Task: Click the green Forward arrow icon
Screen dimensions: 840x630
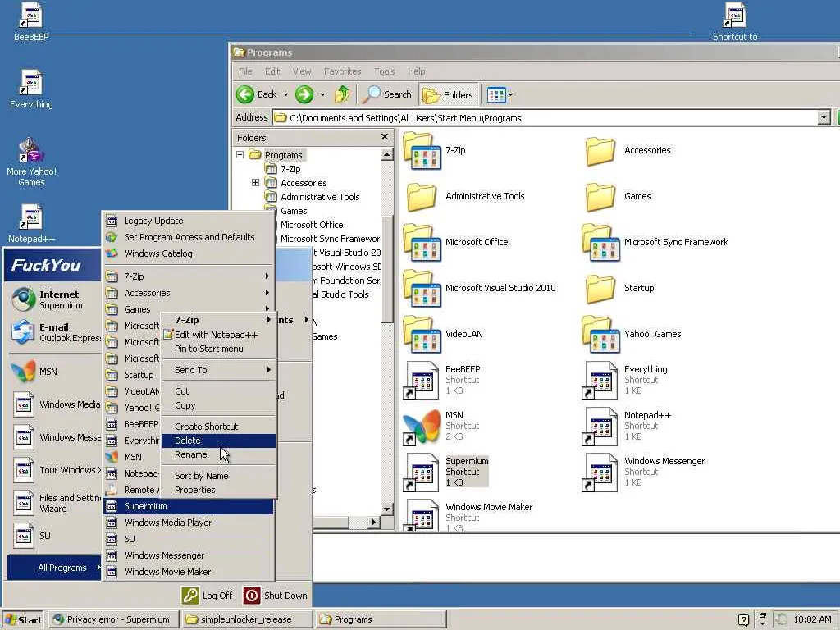Action: 304,95
